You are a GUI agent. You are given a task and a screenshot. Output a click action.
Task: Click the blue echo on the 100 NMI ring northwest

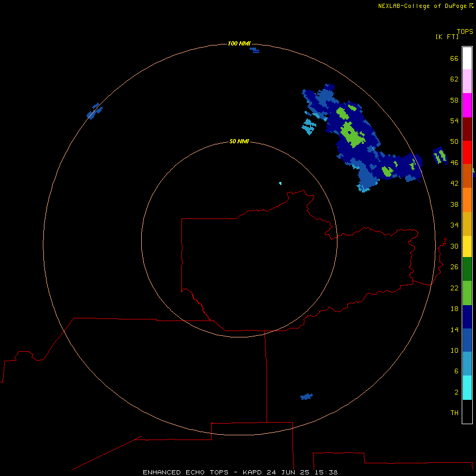[95, 111]
